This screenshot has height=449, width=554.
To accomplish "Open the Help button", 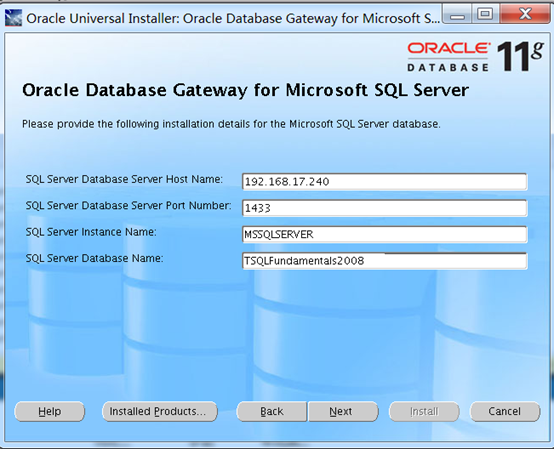I will [49, 411].
